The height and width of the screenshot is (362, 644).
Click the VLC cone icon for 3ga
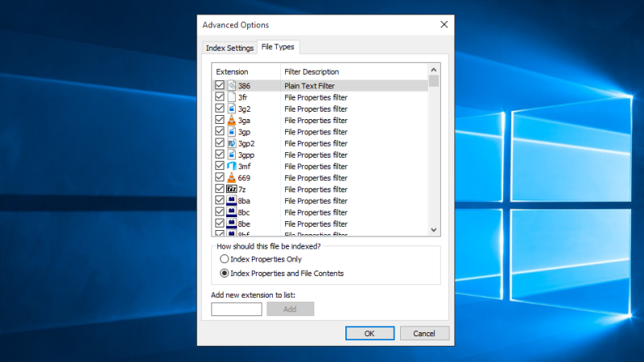tap(231, 120)
